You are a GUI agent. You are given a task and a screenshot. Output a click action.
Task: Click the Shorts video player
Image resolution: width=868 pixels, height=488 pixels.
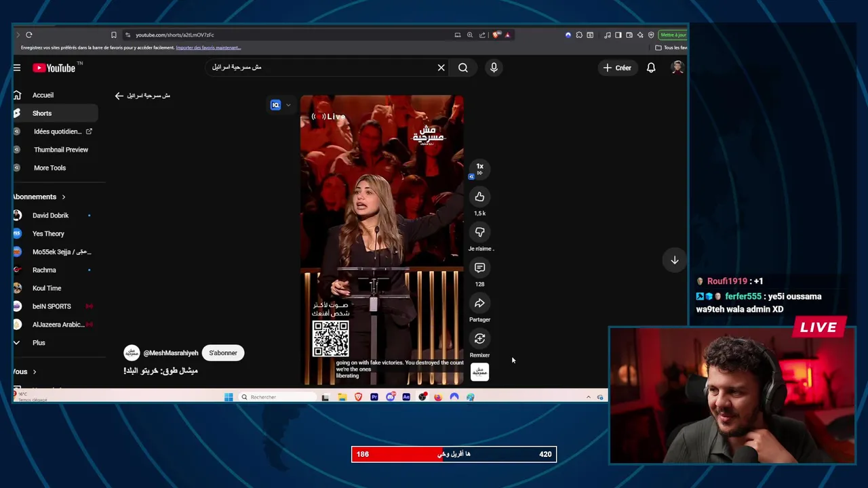(x=382, y=240)
